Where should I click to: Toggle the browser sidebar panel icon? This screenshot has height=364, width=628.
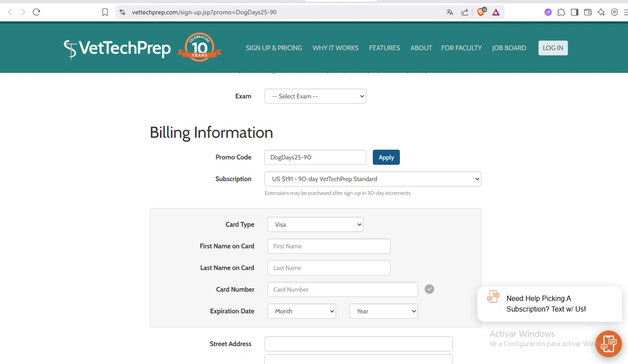[574, 12]
